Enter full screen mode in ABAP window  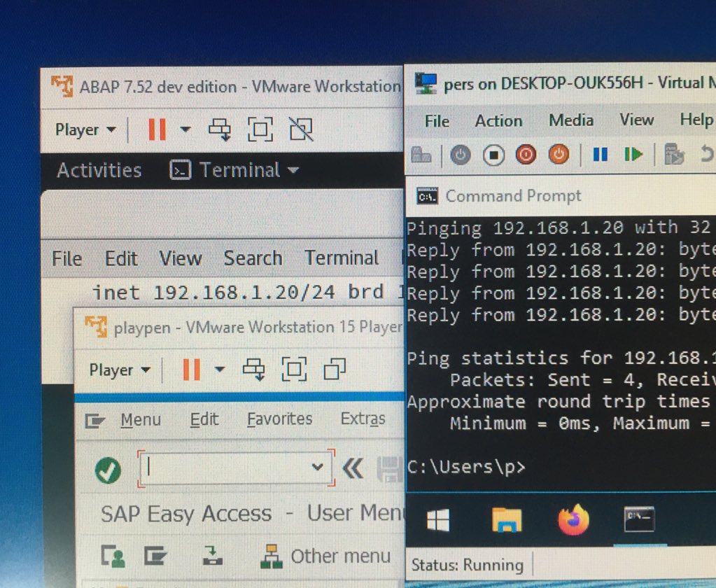pos(260,129)
